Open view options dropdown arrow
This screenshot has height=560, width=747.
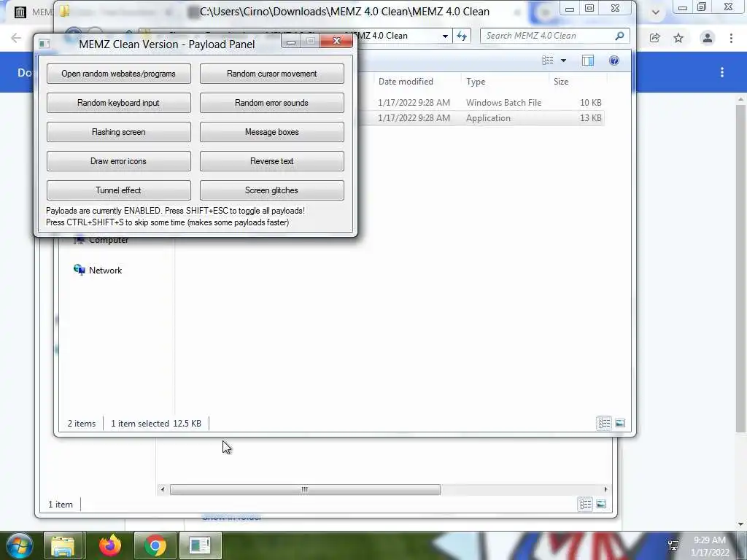563,61
